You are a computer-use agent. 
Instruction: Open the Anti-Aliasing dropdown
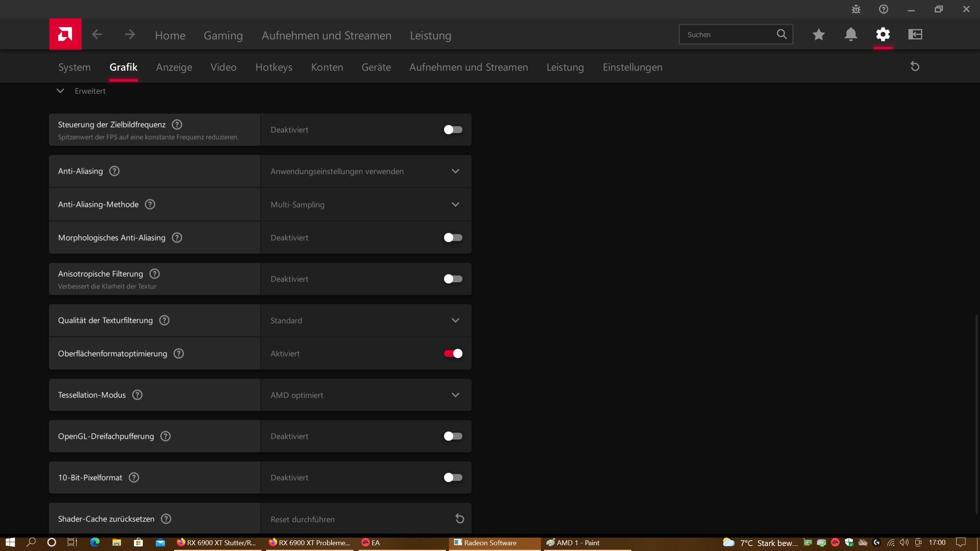click(366, 171)
